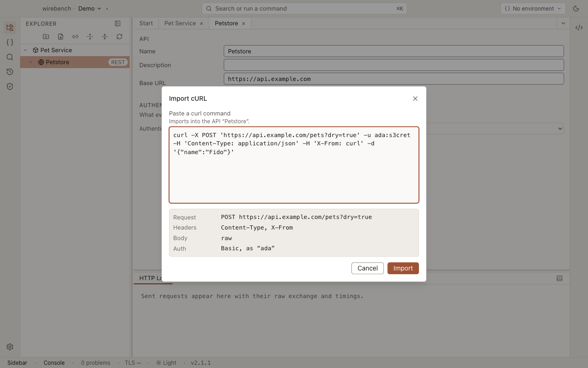Image resolution: width=588 pixels, height=368 pixels.
Task: Expand the Petstore tree node
Action: [x=31, y=62]
